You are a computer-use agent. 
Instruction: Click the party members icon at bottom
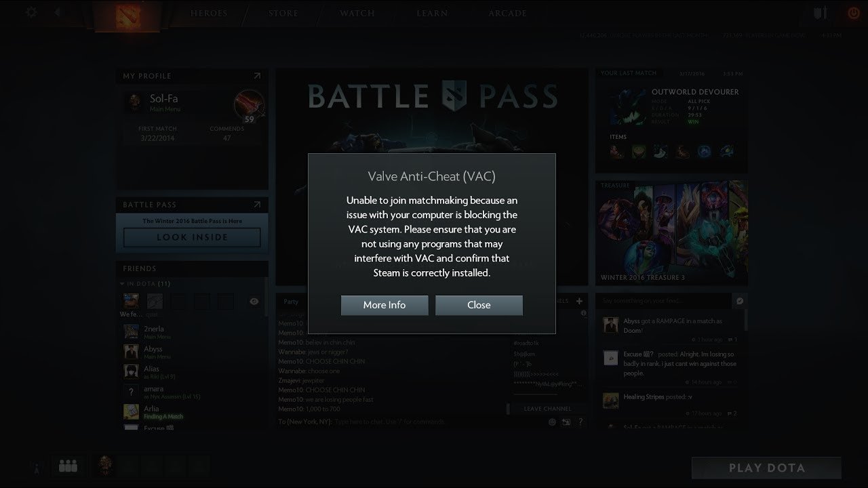[68, 466]
